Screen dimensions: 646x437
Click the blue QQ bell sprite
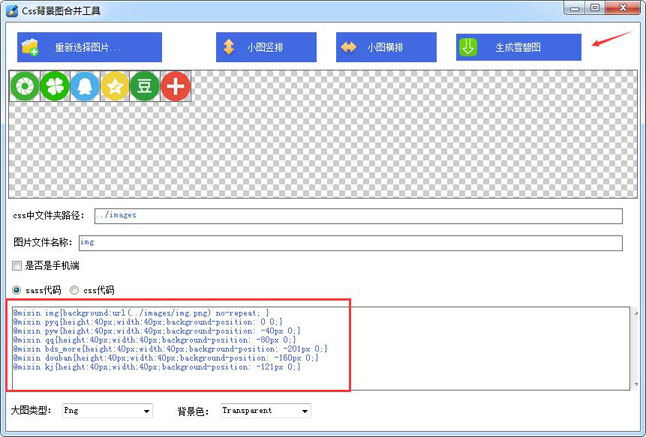(85, 87)
